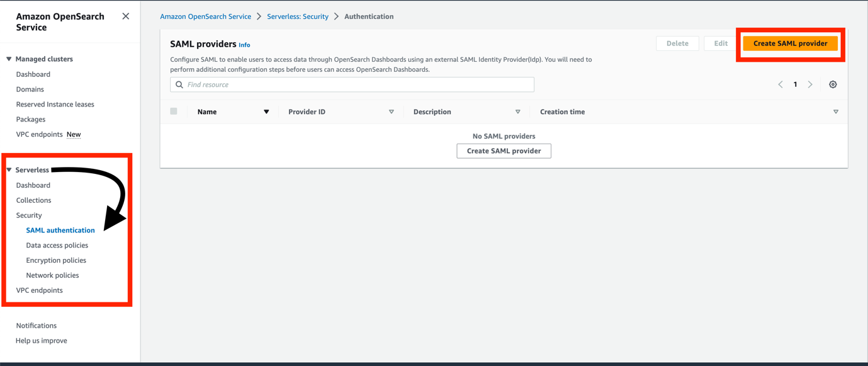The width and height of the screenshot is (868, 366).
Task: Select page 1 in pagination
Action: tap(796, 85)
